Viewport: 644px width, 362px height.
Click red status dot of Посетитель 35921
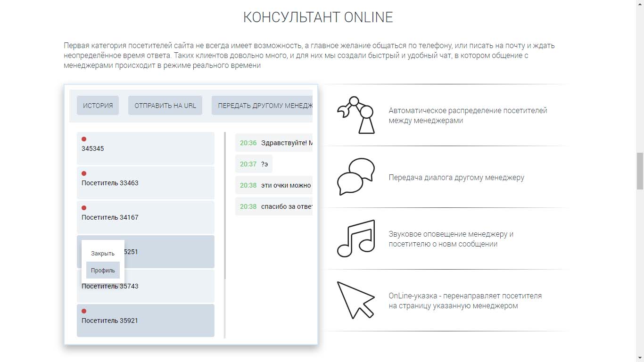pyautogui.click(x=84, y=311)
